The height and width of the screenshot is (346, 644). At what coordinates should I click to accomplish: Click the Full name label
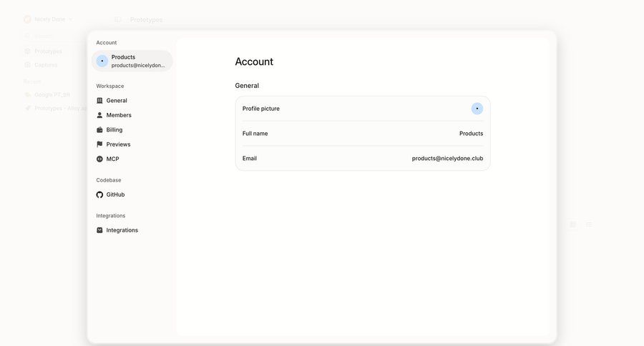(255, 134)
